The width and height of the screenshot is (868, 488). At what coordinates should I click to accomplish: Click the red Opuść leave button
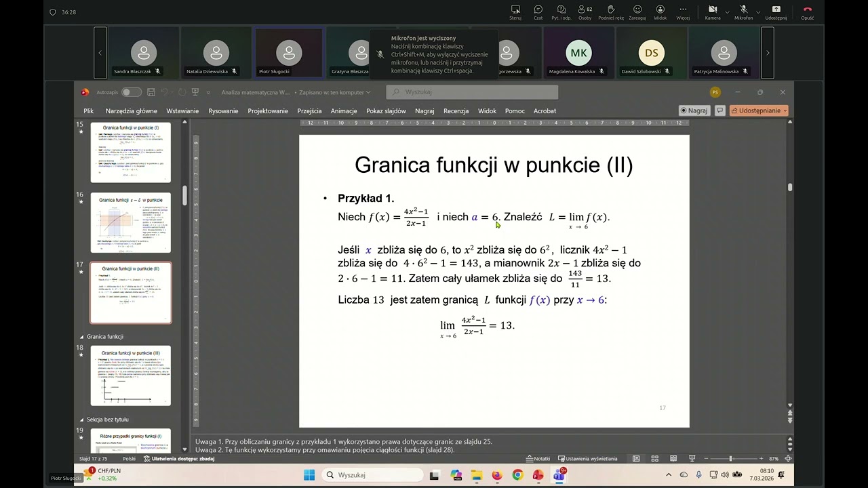pos(807,12)
